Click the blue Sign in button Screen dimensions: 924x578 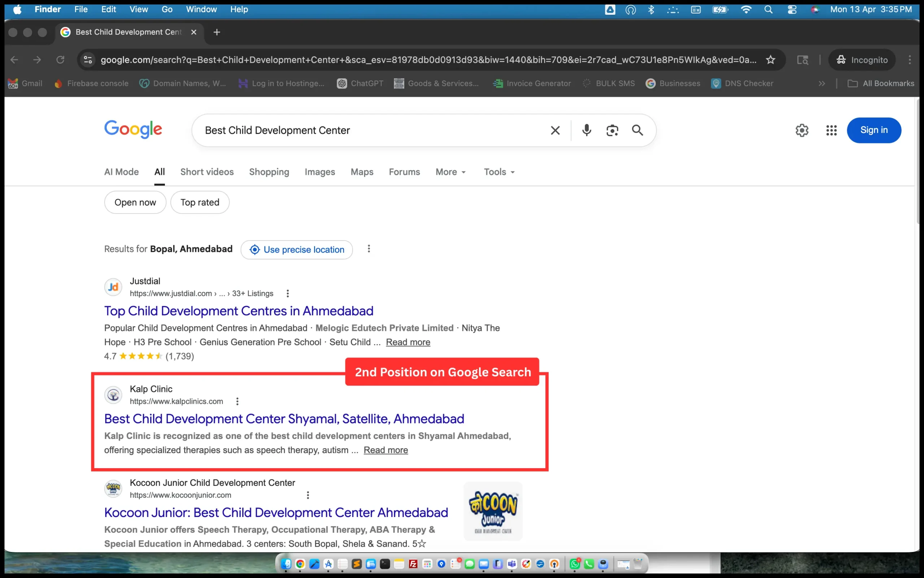(x=874, y=130)
